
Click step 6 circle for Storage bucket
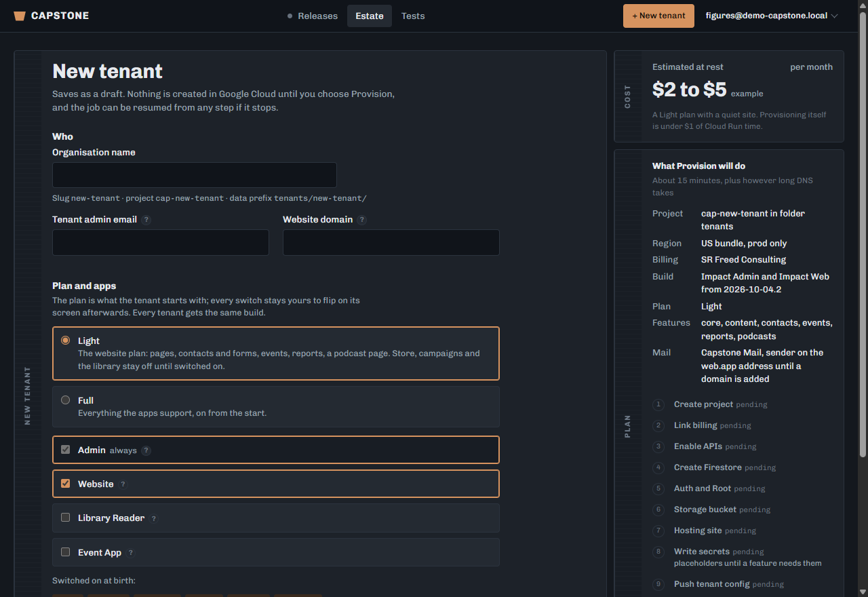pos(658,510)
